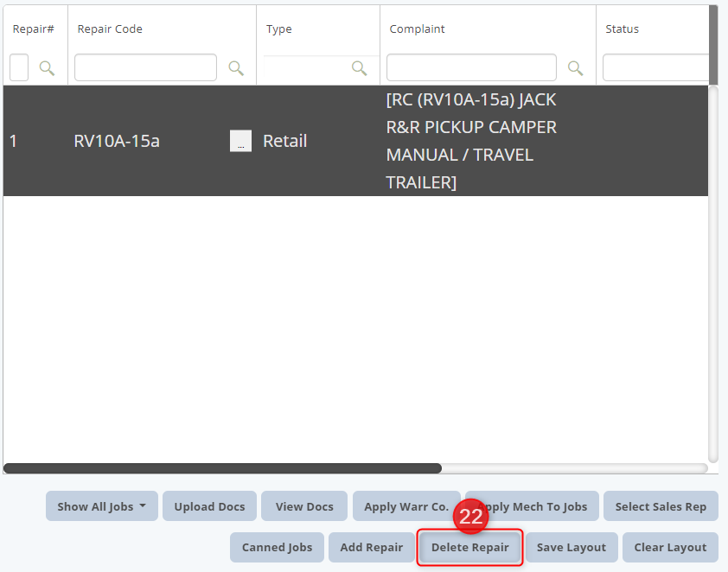Screen dimensions: 728x572
Task: Click the Repair Code search magnifier icon
Action: (236, 68)
